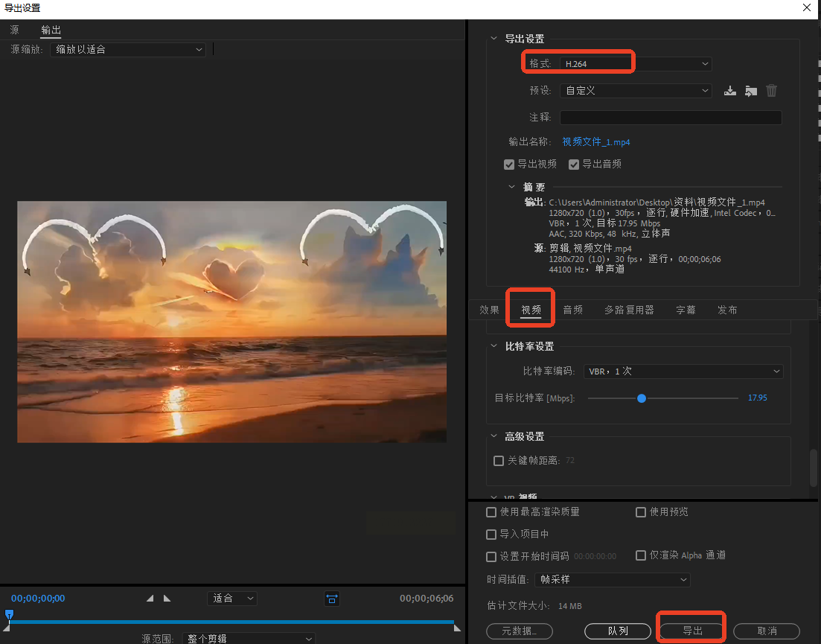Collapse the 摘要 section
Image resolution: width=821 pixels, height=644 pixels.
pos(511,187)
